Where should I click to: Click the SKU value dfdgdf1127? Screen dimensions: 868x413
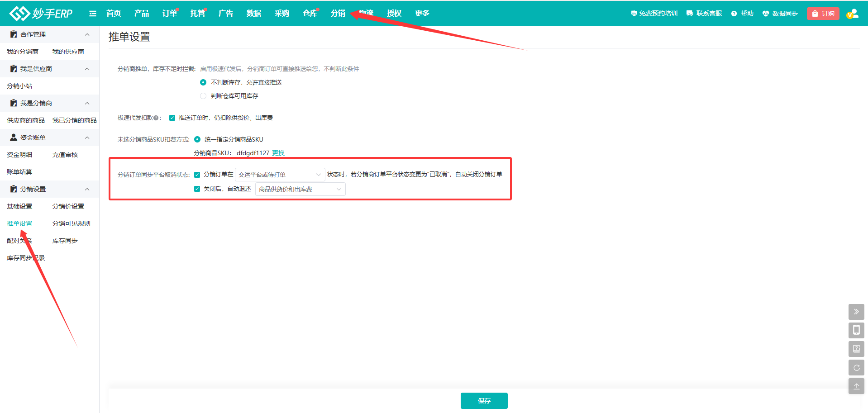click(253, 153)
